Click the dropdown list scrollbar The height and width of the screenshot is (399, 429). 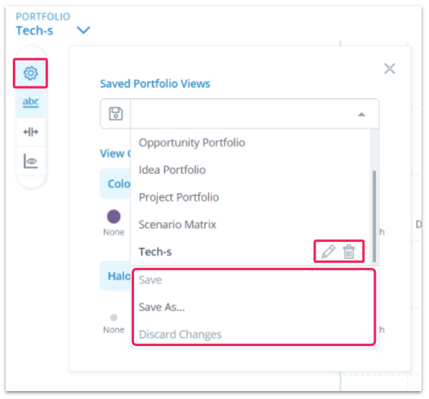point(374,217)
